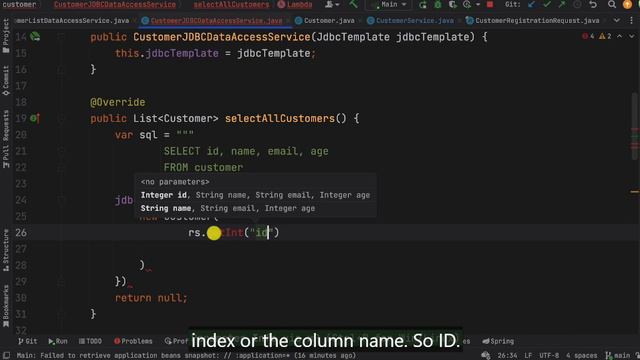
Task: Click the Build project hammer icon
Action: point(353,4)
